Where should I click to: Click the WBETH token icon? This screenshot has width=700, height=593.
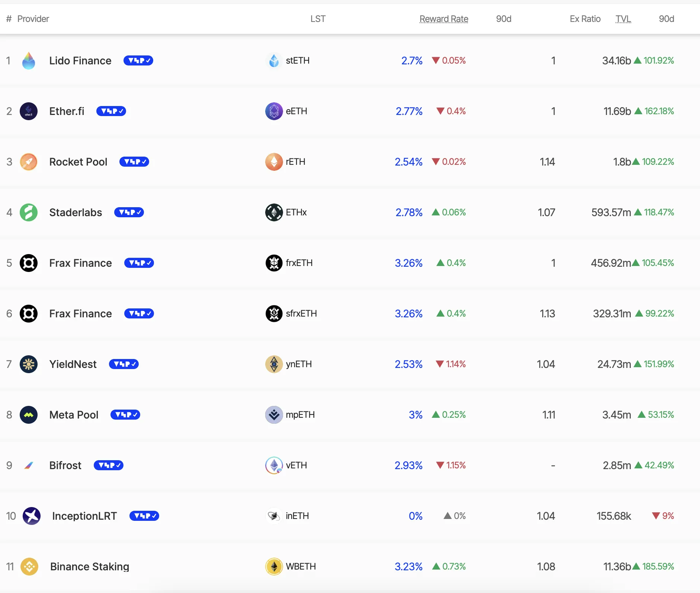point(274,567)
